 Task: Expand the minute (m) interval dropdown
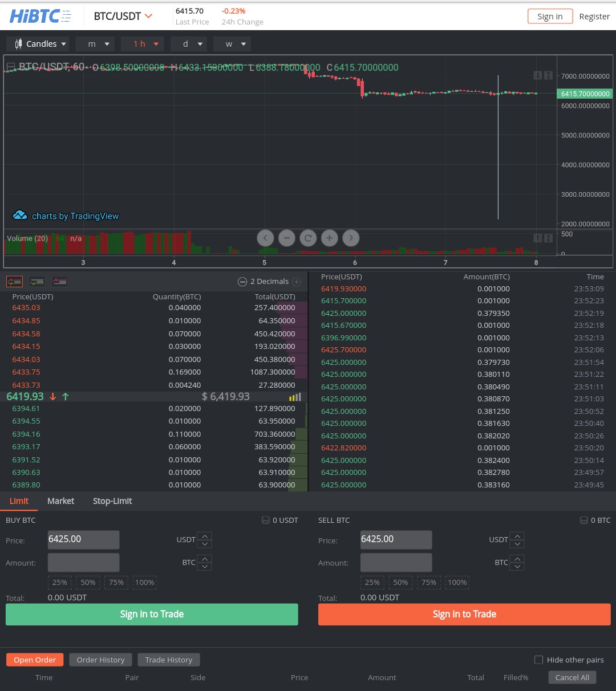point(95,44)
